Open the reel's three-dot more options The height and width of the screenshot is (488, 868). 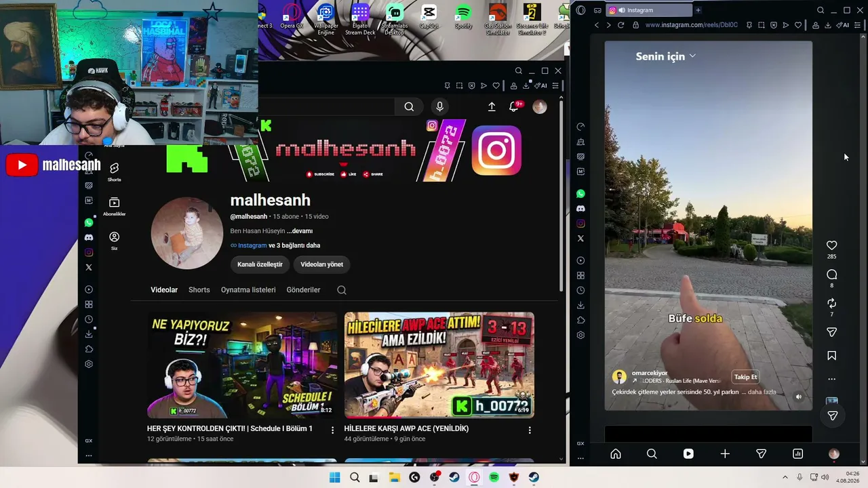[x=831, y=379]
